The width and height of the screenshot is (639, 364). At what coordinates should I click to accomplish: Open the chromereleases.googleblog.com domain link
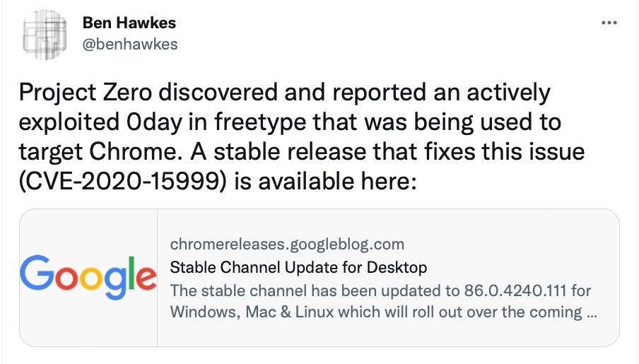(287, 245)
